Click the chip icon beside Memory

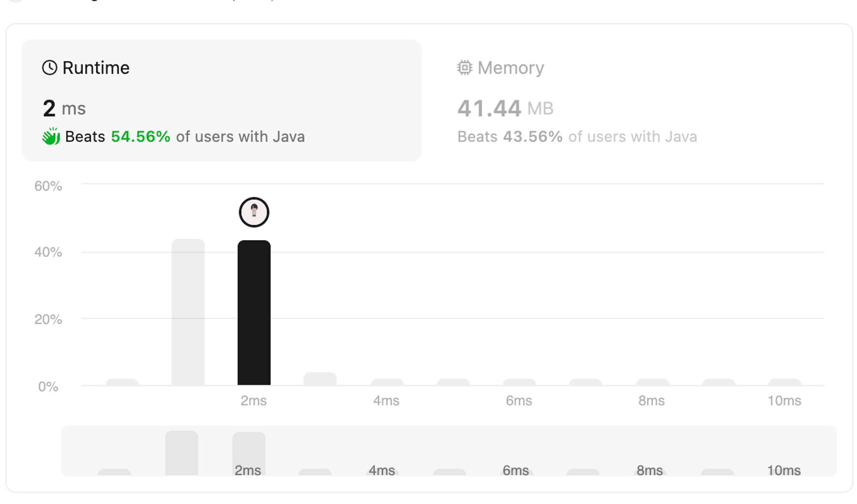tap(464, 68)
